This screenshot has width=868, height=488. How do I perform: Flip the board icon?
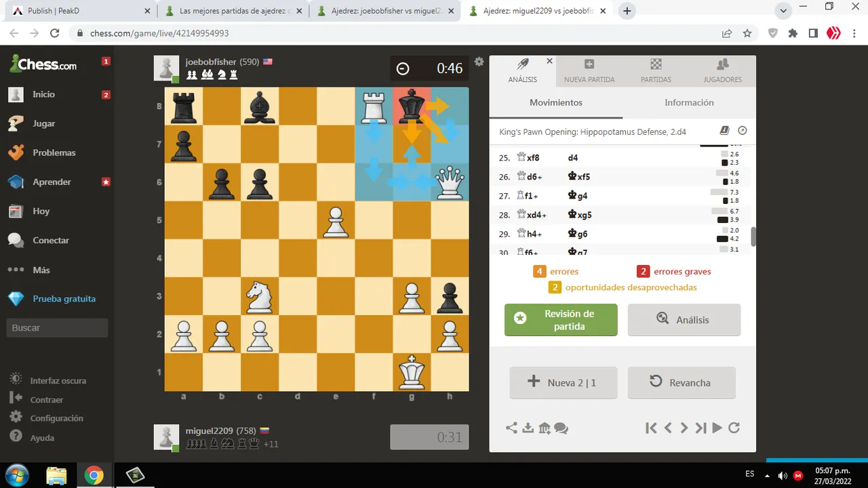click(x=734, y=428)
